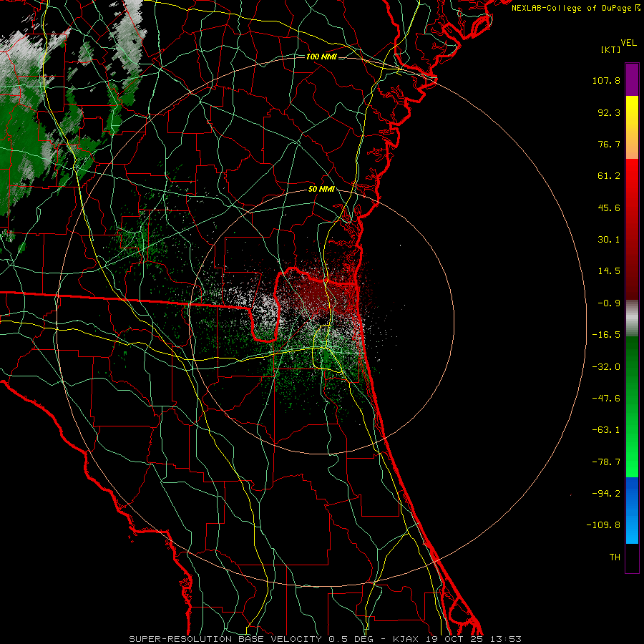Click the [KT] units label
644x644 pixels.
pyautogui.click(x=611, y=49)
